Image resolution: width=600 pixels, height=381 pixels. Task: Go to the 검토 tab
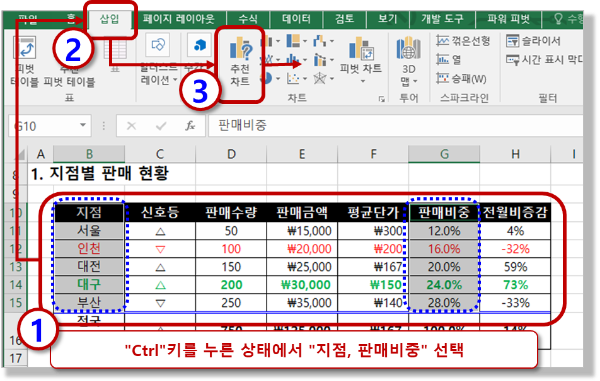[x=344, y=19]
